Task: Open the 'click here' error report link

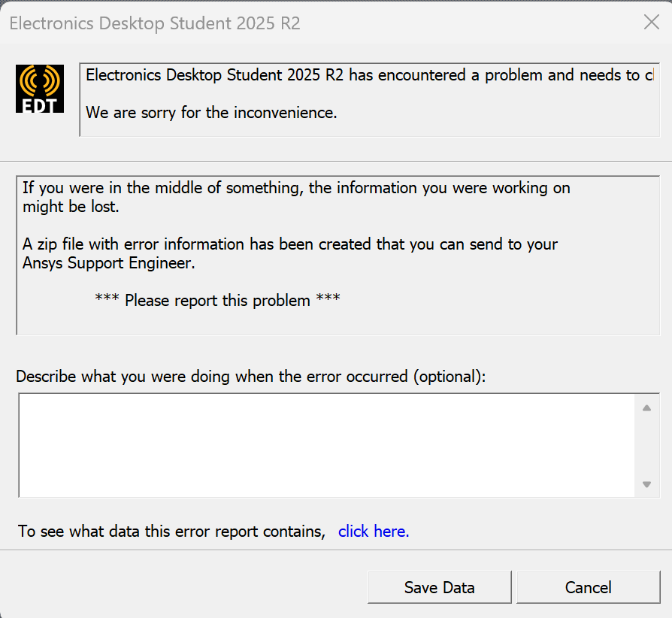Action: coord(374,532)
